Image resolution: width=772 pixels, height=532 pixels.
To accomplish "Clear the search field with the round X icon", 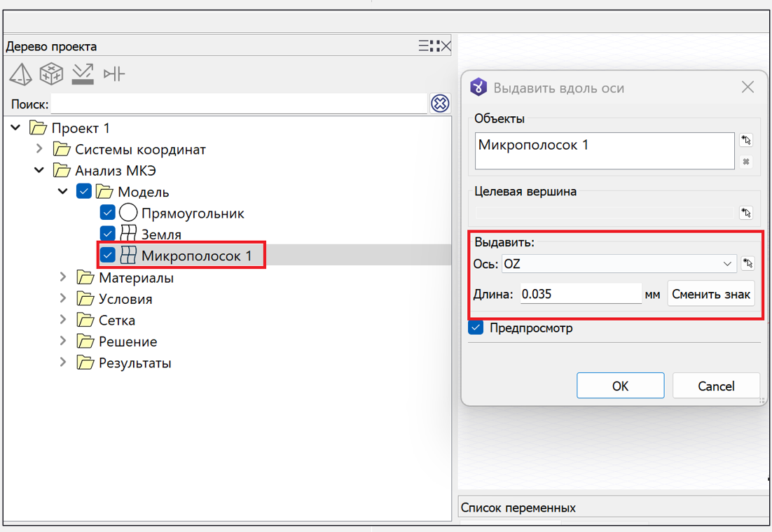I will (440, 104).
